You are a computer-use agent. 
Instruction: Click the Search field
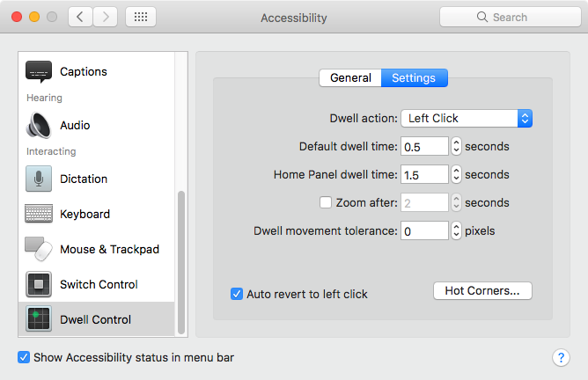click(x=509, y=17)
